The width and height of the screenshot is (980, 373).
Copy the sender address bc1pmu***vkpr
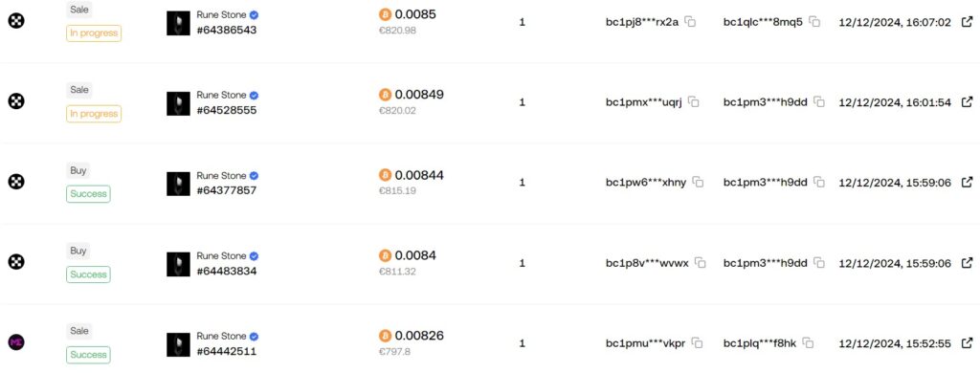point(697,343)
